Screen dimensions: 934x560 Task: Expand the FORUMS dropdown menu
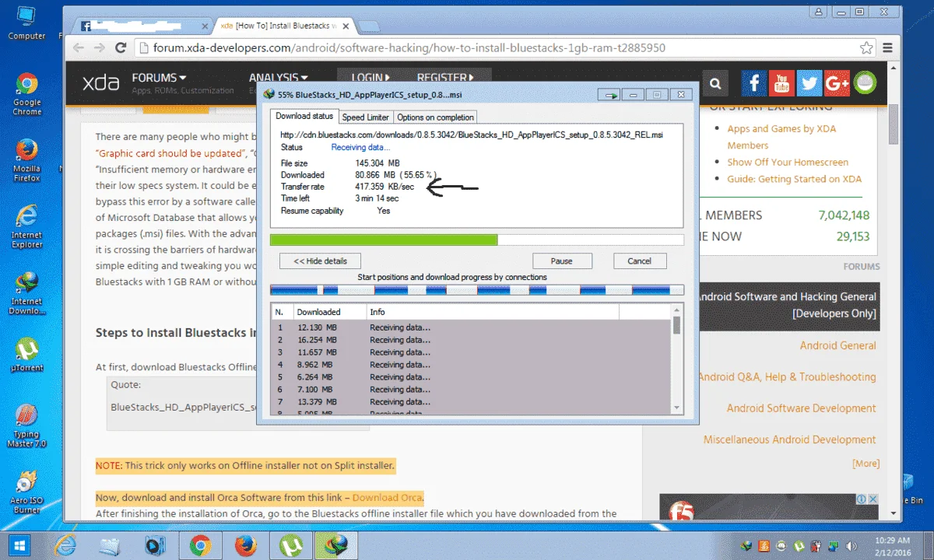[159, 78]
